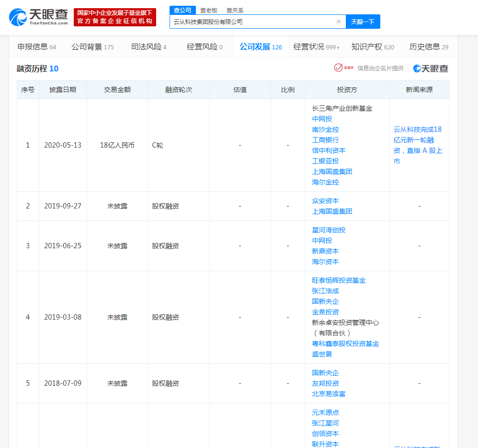Viewport: 478px width, 448px height.
Task: Open investor link 友邦投资
Action: [325, 383]
